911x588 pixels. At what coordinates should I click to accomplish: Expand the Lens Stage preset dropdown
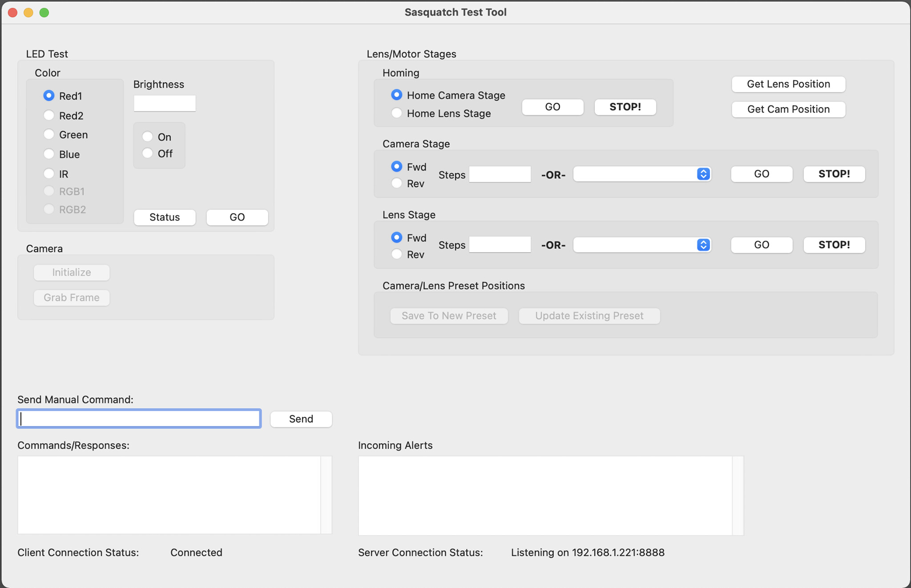642,245
